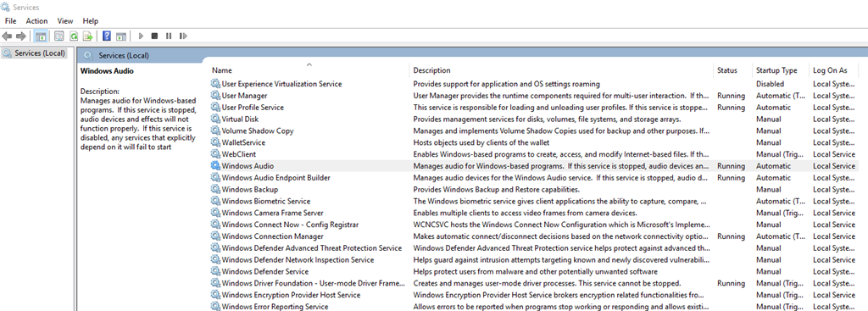868x311 pixels.
Task: Click gear icon of Windows Audio row
Action: [x=215, y=166]
